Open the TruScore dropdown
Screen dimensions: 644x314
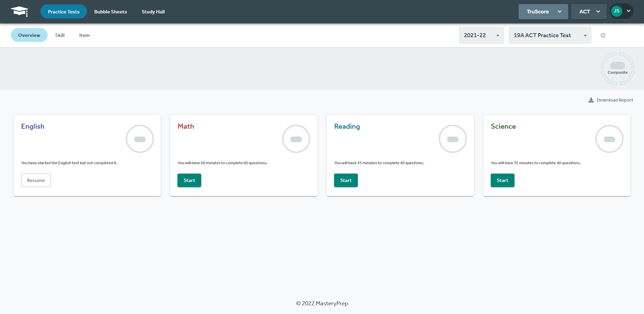(543, 11)
